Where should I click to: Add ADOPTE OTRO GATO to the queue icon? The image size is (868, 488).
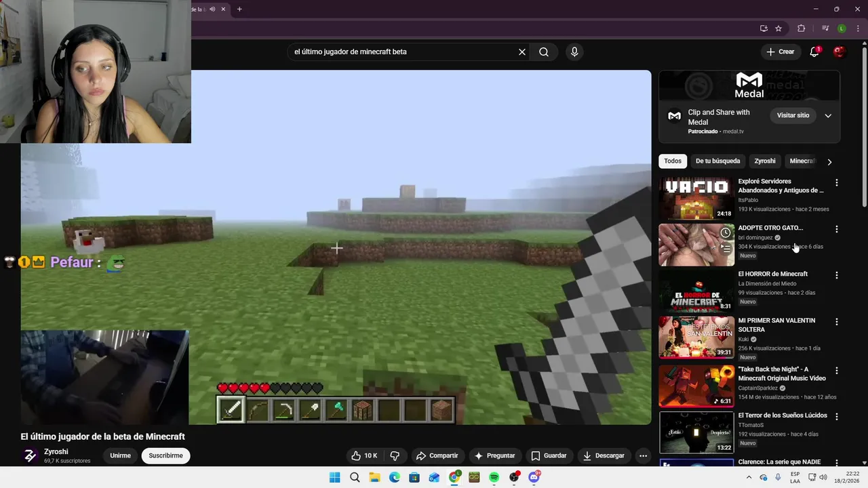coord(726,249)
